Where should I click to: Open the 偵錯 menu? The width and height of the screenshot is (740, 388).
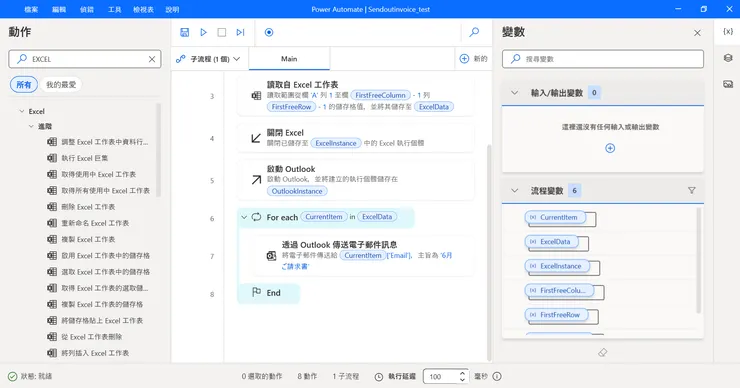coord(87,9)
